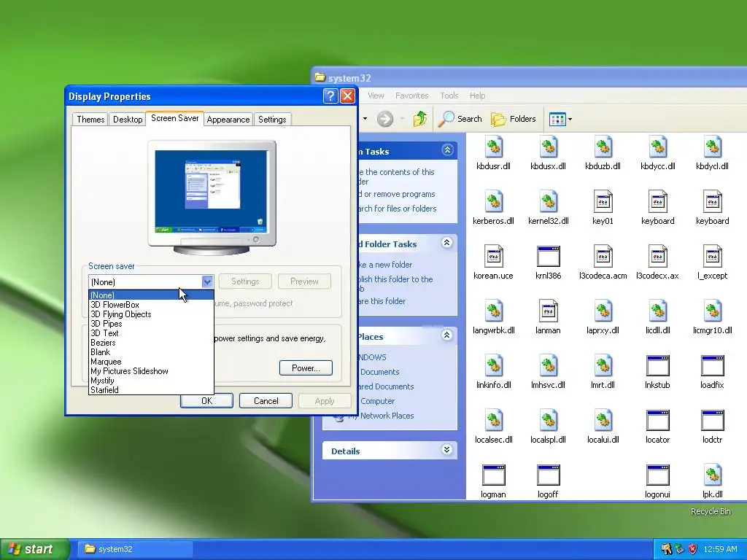Click the taskbar clock showing 12:59 AM
This screenshot has height=560, width=747.
tap(720, 549)
